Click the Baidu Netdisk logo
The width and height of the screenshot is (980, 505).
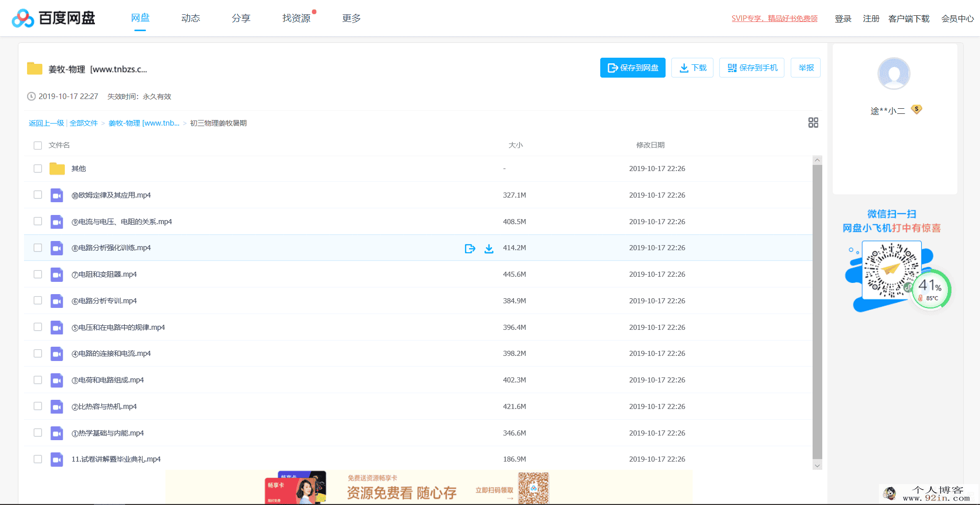point(54,18)
